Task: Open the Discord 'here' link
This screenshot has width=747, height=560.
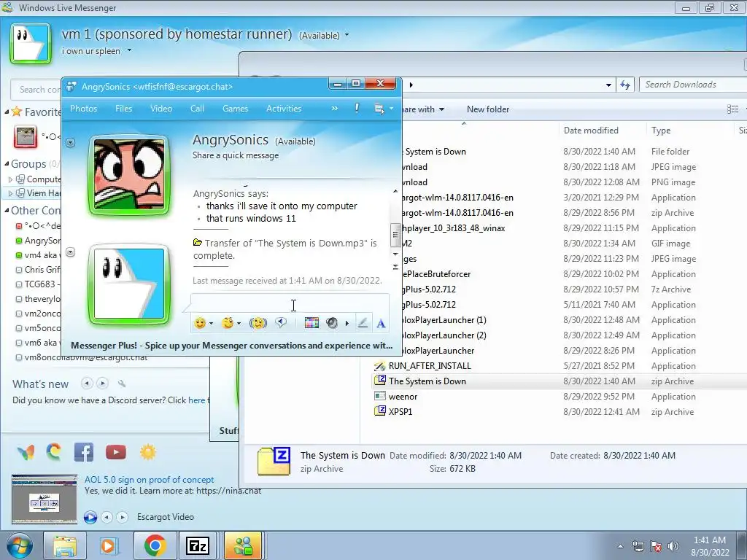Action: [196, 400]
